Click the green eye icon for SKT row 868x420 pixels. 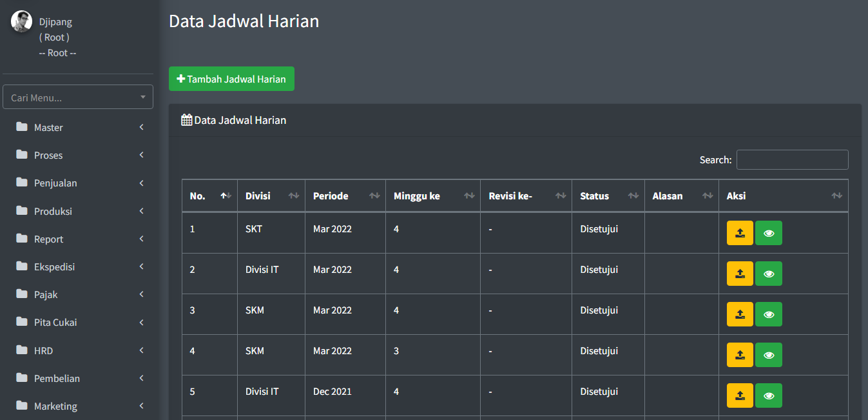(768, 233)
